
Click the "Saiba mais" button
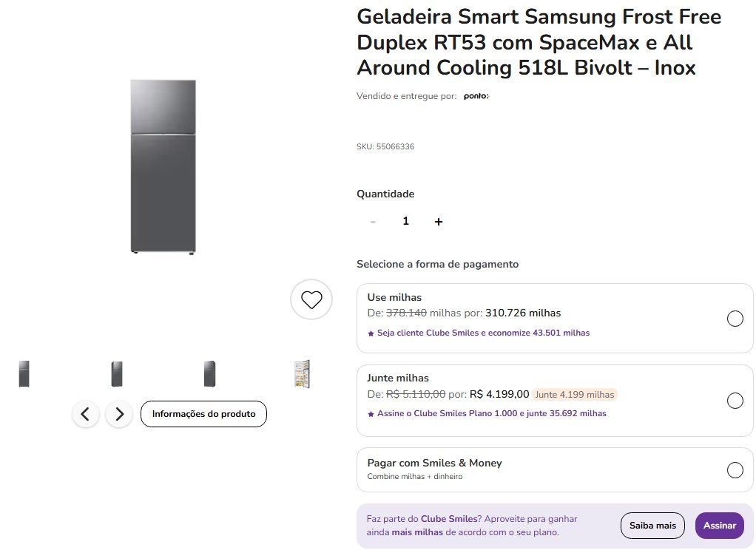coord(652,526)
